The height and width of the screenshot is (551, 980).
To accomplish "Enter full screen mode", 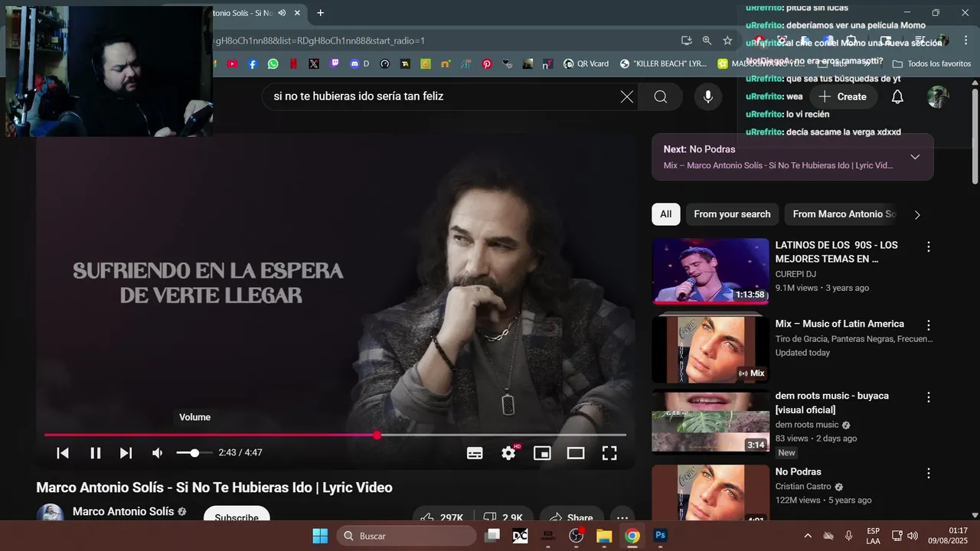I will [609, 453].
